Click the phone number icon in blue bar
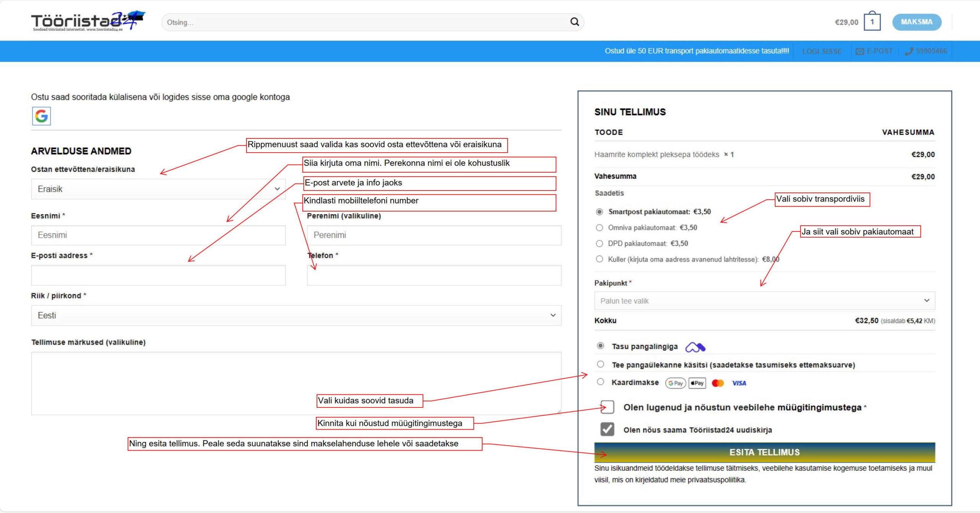980x513 pixels. click(909, 51)
